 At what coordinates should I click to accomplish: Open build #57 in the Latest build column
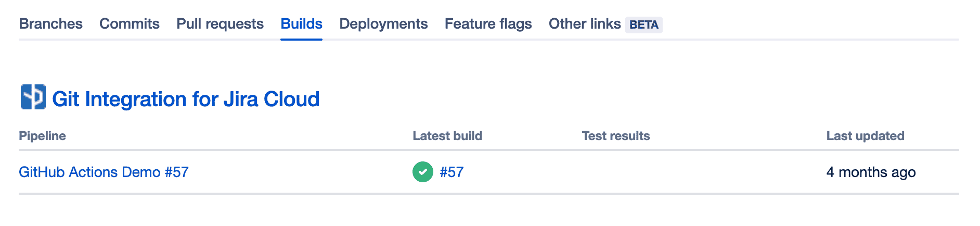452,172
